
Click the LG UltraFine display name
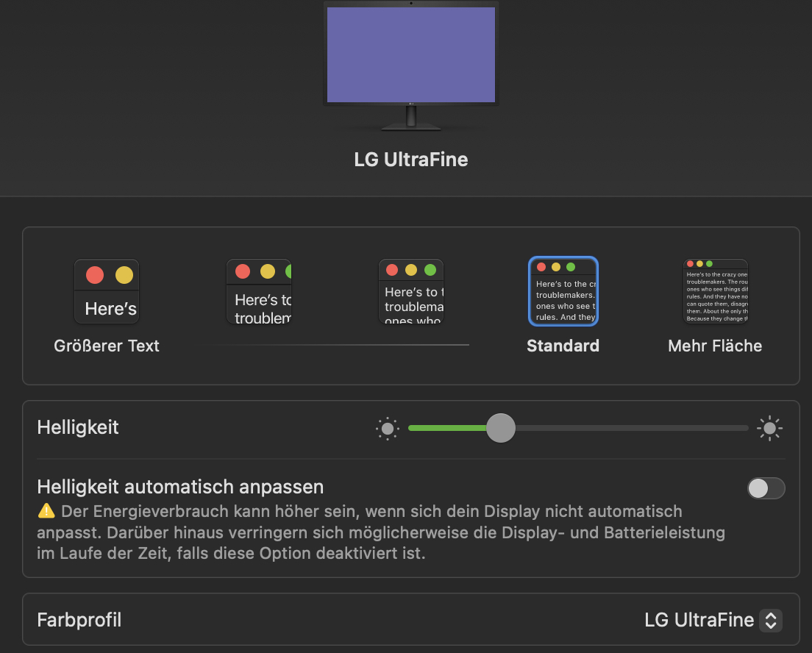[x=411, y=160]
